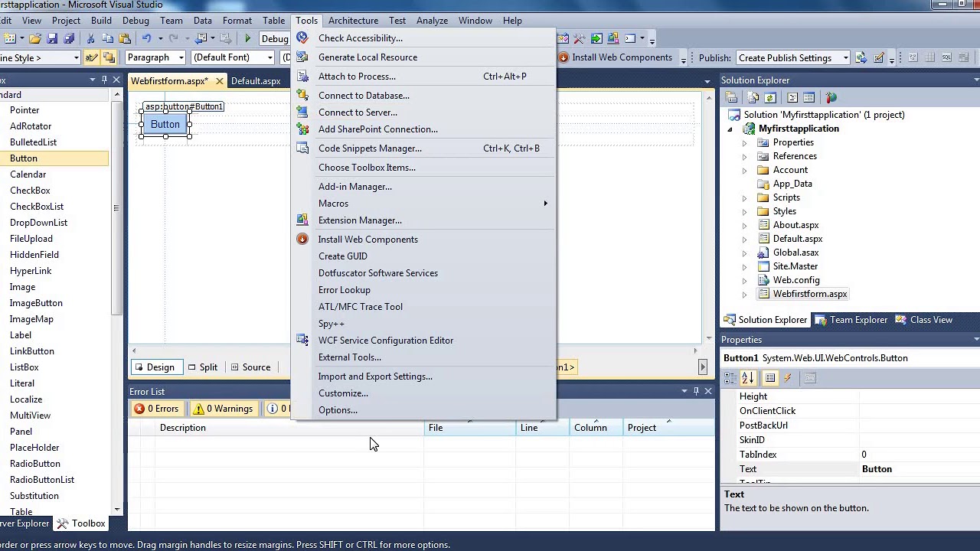Start debugging with the green play icon
980x551 pixels.
coord(247,38)
